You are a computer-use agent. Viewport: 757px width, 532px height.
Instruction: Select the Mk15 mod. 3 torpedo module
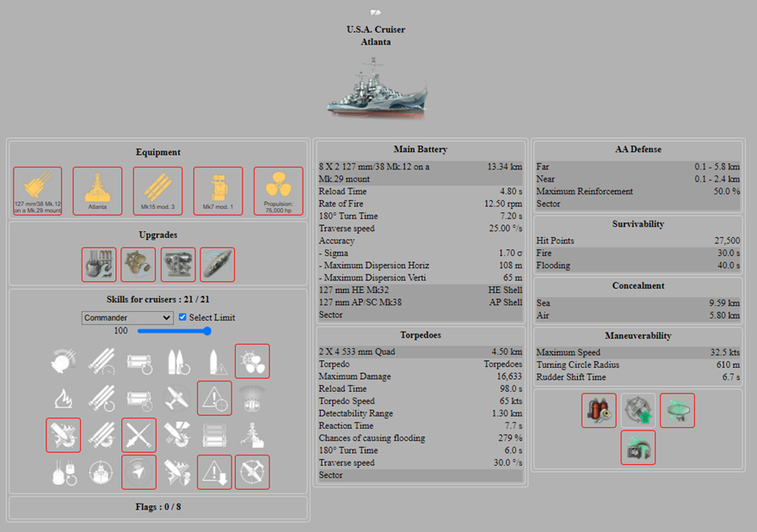pyautogui.click(x=158, y=191)
